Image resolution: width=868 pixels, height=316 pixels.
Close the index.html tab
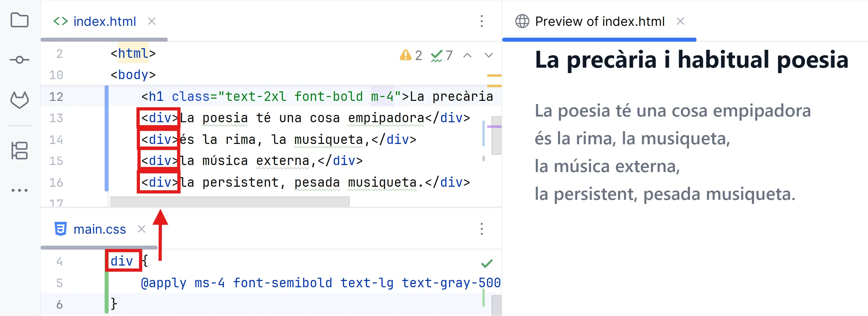(152, 21)
